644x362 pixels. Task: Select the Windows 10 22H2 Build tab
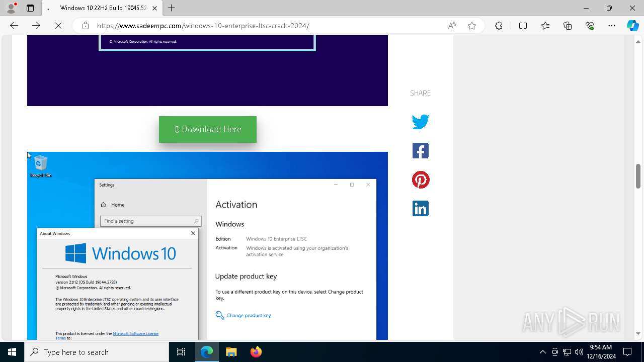click(x=103, y=8)
